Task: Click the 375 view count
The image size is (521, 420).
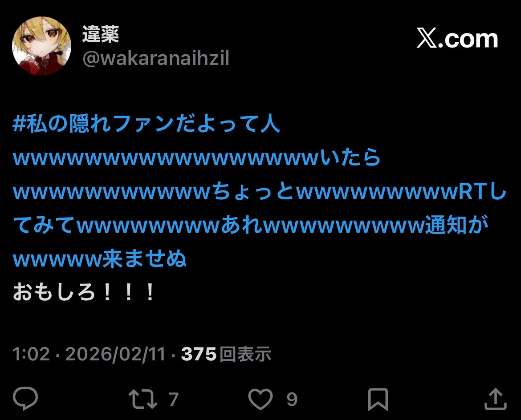Action: pos(199,354)
